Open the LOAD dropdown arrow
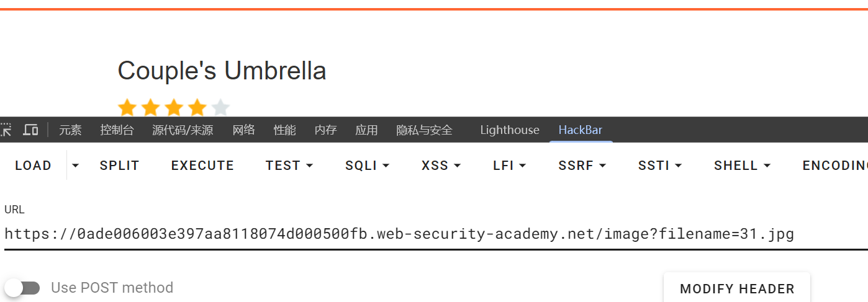Image resolution: width=868 pixels, height=302 pixels. pyautogui.click(x=76, y=166)
